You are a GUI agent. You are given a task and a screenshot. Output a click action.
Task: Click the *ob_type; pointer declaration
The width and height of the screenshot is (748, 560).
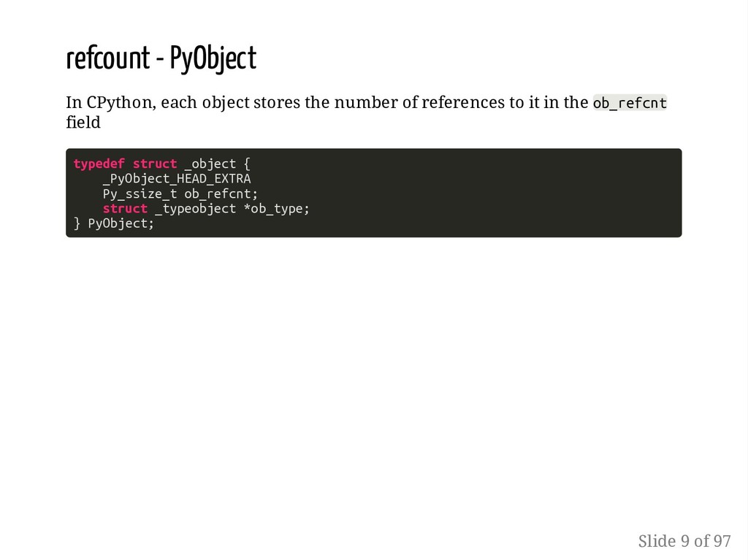coord(277,210)
